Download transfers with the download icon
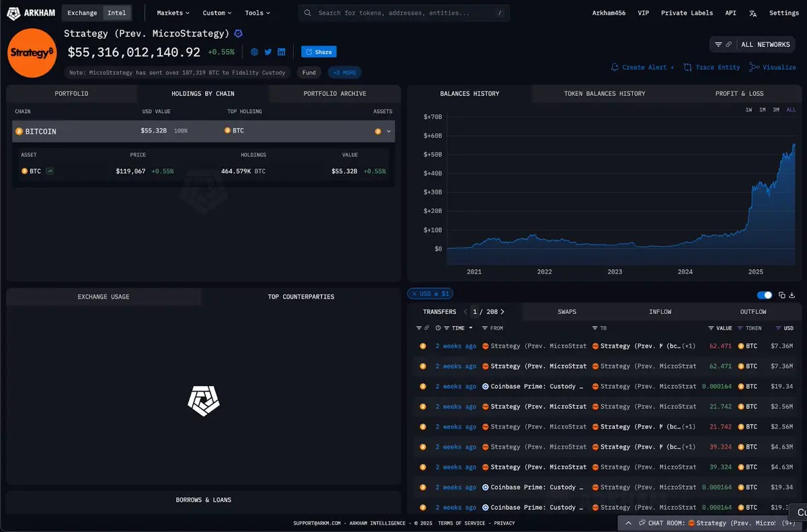The height and width of the screenshot is (532, 807). (792, 295)
